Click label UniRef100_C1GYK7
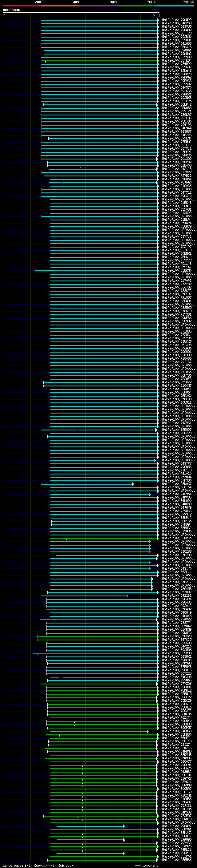The image size is (197, 868). click(x=177, y=778)
